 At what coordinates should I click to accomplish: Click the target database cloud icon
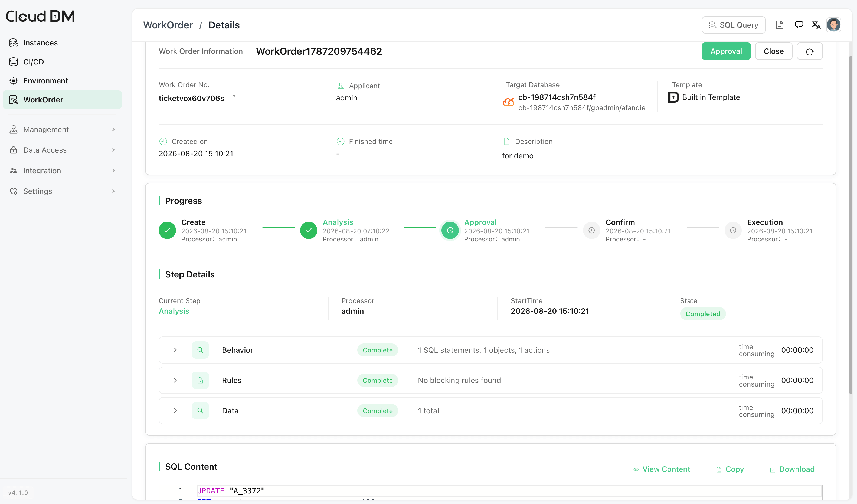click(x=508, y=102)
